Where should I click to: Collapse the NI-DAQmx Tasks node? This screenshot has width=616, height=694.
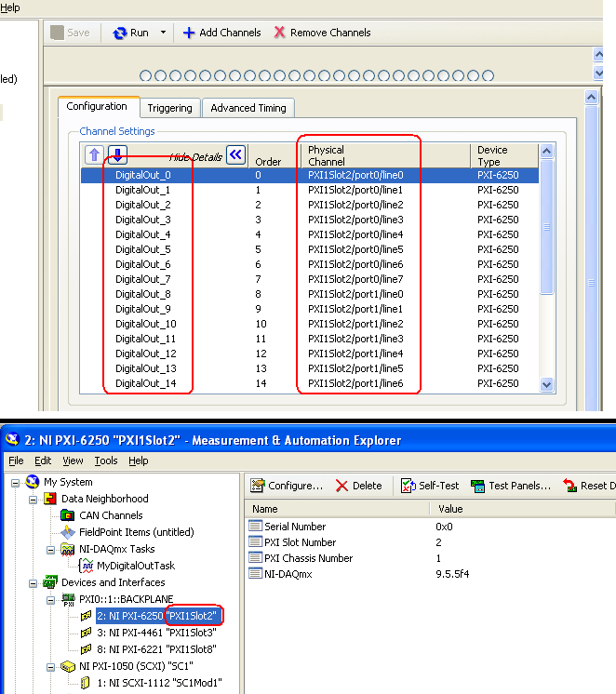[x=51, y=550]
